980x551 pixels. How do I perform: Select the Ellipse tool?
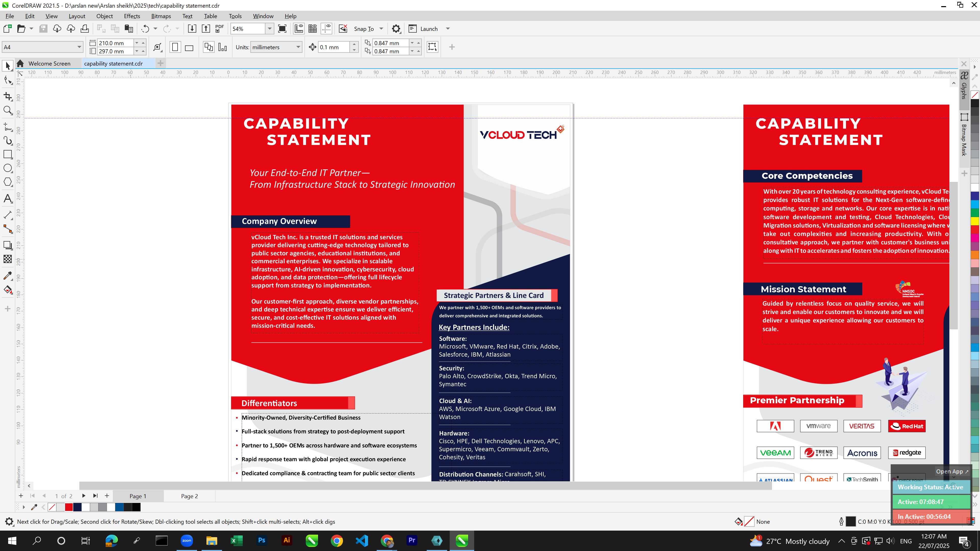[8, 168]
